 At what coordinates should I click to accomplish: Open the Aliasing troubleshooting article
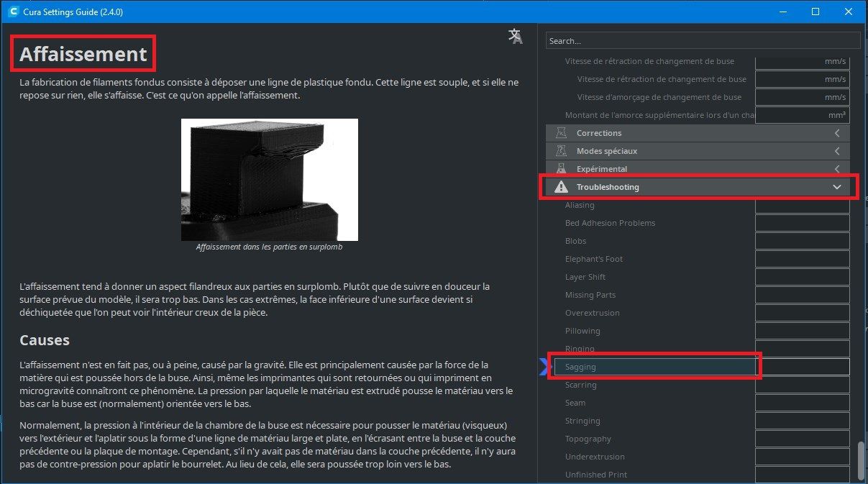point(580,205)
